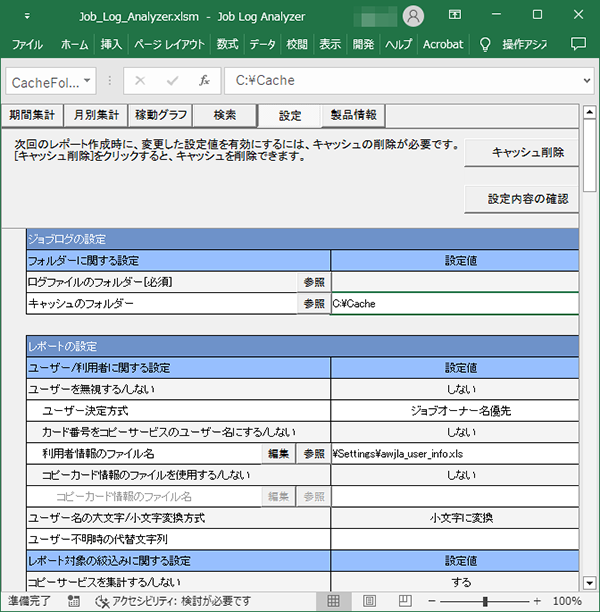Click 参照 for ログファイルのフォルダー
600x612 pixels.
click(314, 282)
